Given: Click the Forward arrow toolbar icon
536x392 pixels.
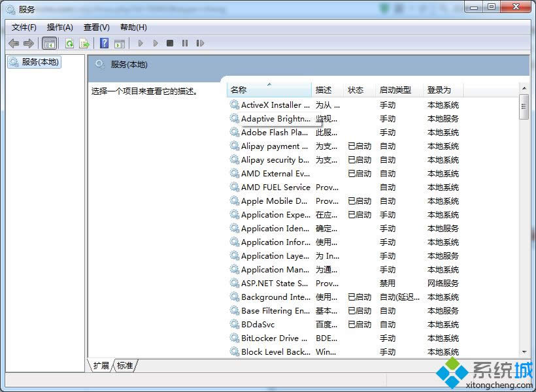Looking at the screenshot, I should 28,43.
